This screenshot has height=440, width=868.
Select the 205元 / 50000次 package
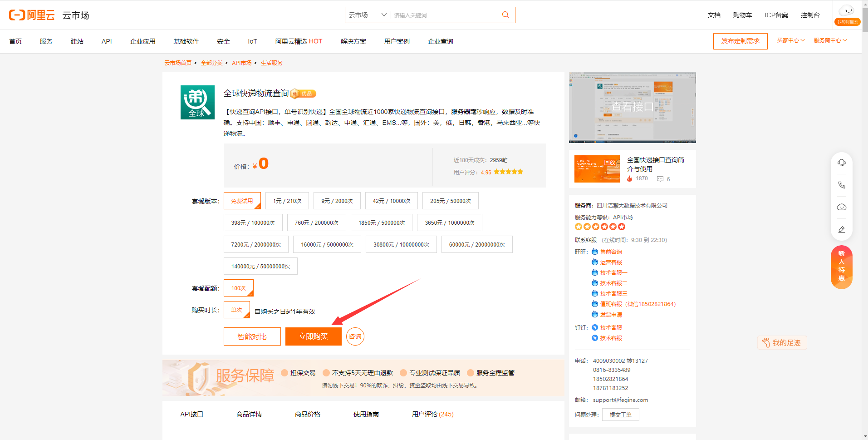coord(451,201)
